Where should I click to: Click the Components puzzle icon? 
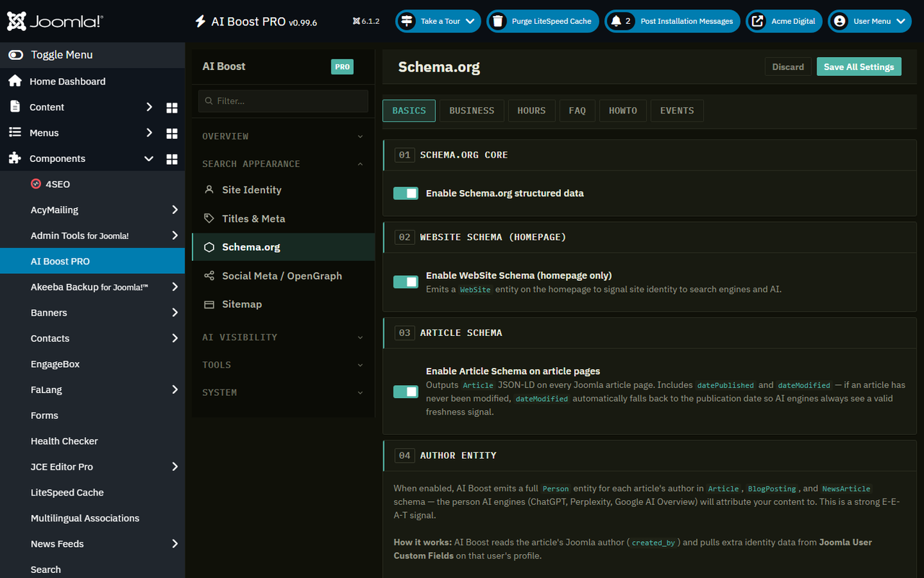[x=14, y=158]
